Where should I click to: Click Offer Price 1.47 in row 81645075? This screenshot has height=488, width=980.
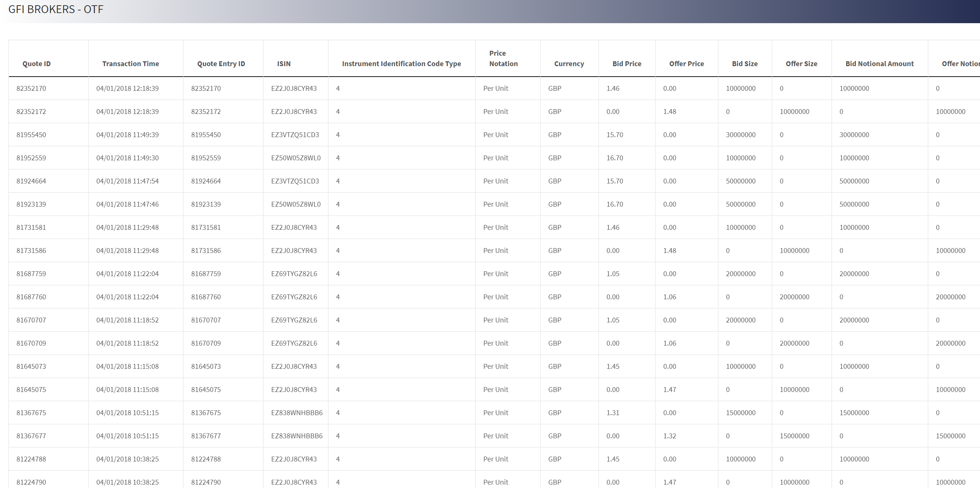(x=670, y=390)
